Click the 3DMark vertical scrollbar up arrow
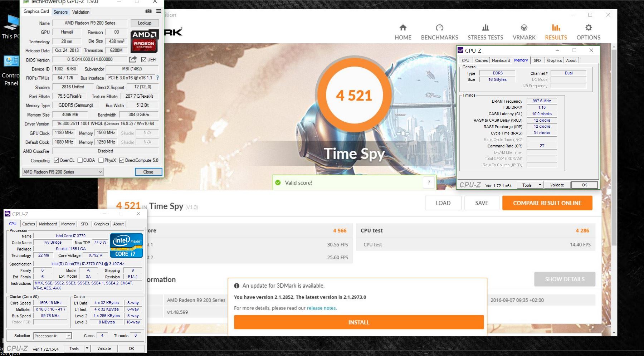 (x=614, y=47)
